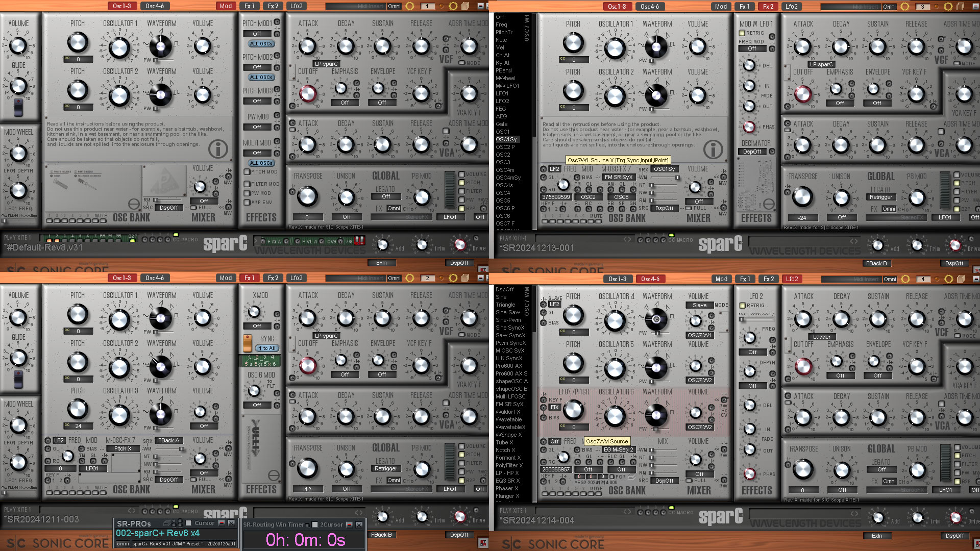Click the red DSP icon beside 7/8 label
Screen dimensions: 980x551
click(x=359, y=240)
